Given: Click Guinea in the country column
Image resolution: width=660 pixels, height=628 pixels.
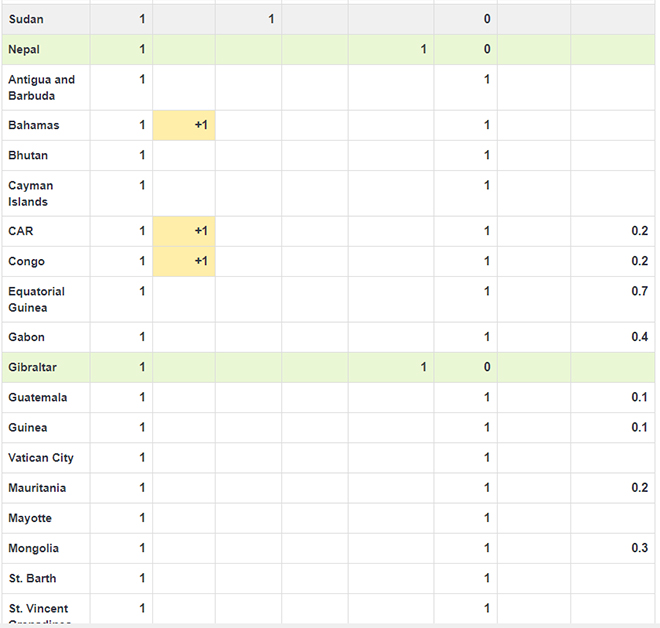Looking at the screenshot, I should [x=28, y=427].
